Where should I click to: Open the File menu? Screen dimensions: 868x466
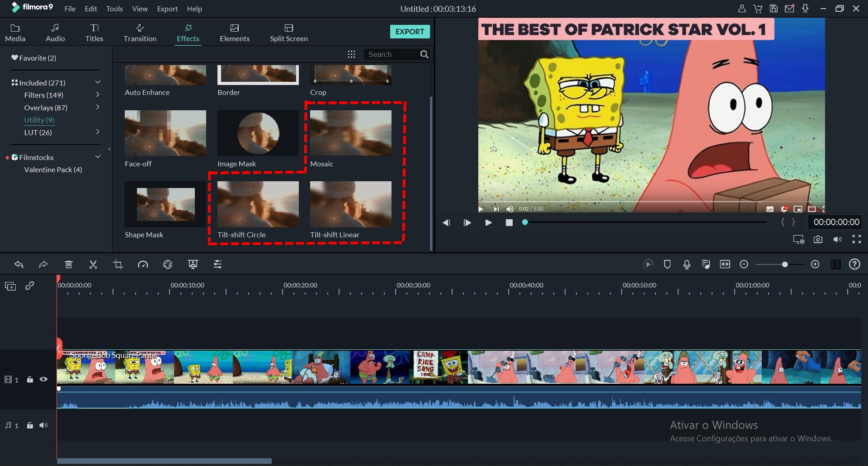tap(70, 9)
